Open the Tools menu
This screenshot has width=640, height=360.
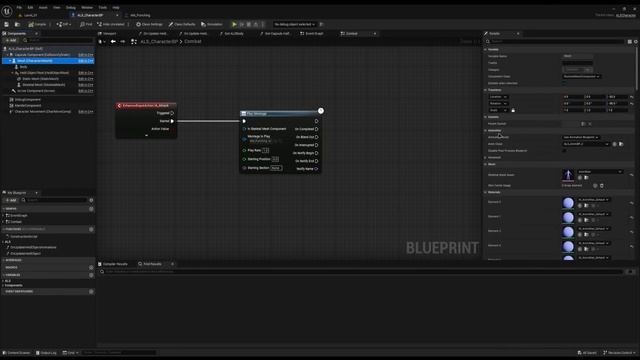[102, 7]
